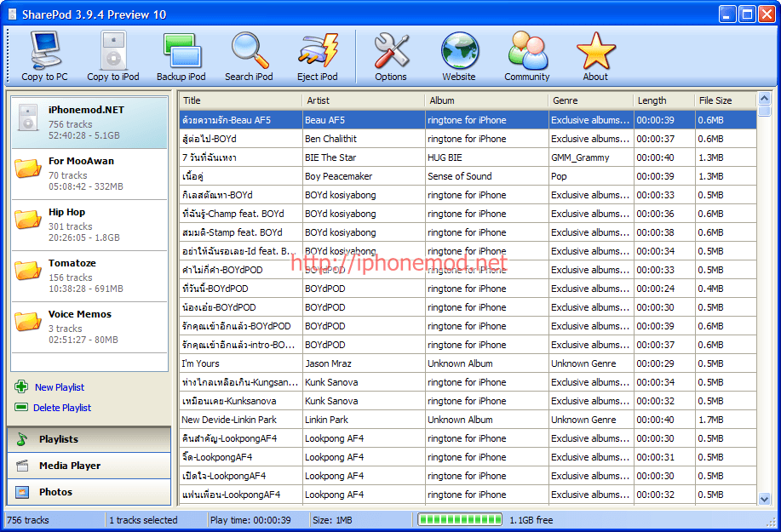Click the Copy to iPod icon
The height and width of the screenshot is (532, 781).
(113, 50)
